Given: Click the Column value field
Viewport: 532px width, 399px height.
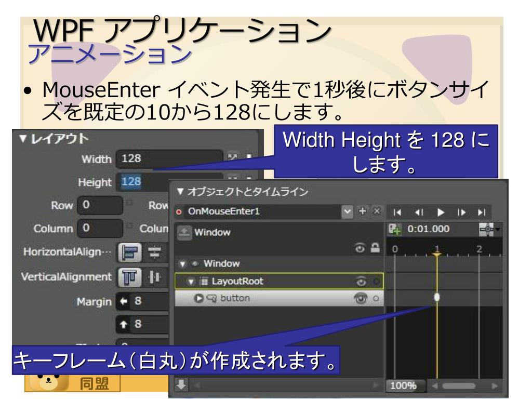Looking at the screenshot, I should click(100, 228).
